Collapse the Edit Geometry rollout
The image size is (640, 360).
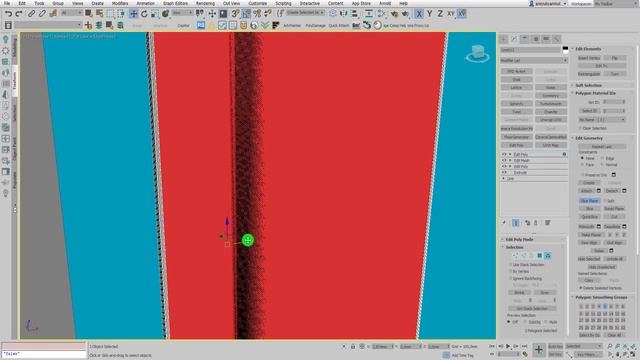[x=589, y=138]
